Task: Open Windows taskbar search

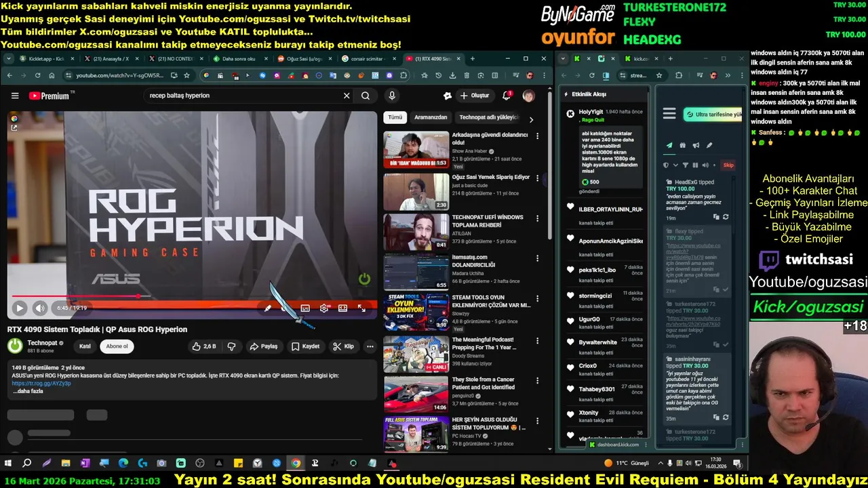Action: (x=27, y=463)
